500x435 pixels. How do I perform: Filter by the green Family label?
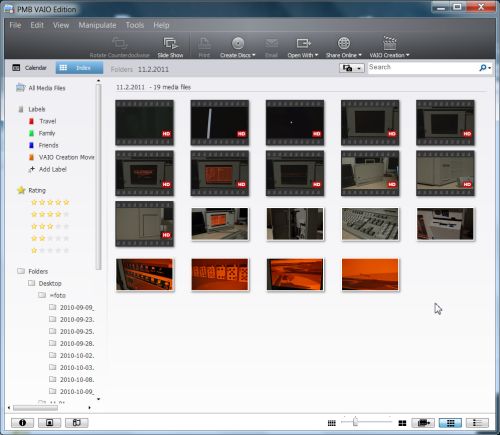point(42,133)
